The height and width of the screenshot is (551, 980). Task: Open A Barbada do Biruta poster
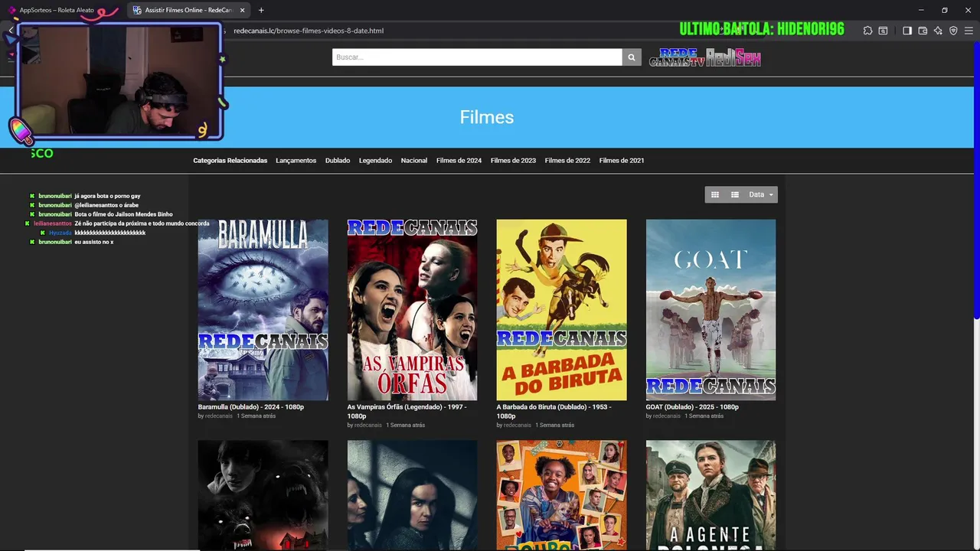point(561,310)
